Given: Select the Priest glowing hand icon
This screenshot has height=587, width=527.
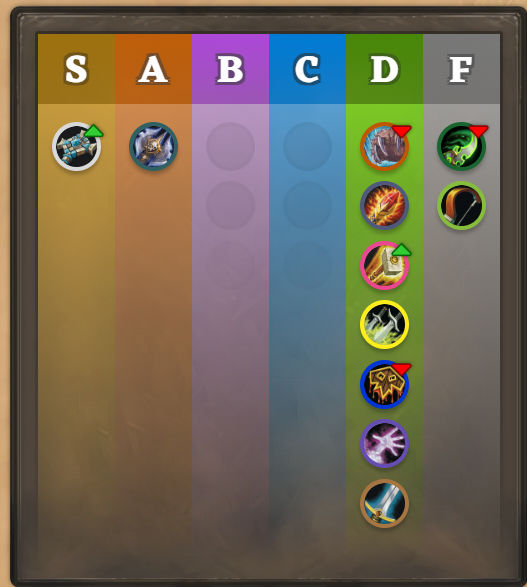Looking at the screenshot, I should [x=384, y=444].
